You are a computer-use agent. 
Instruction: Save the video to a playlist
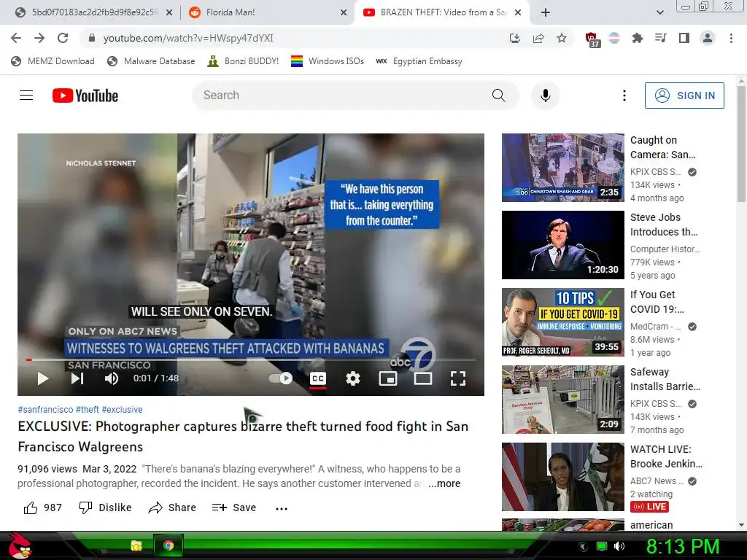pyautogui.click(x=234, y=507)
